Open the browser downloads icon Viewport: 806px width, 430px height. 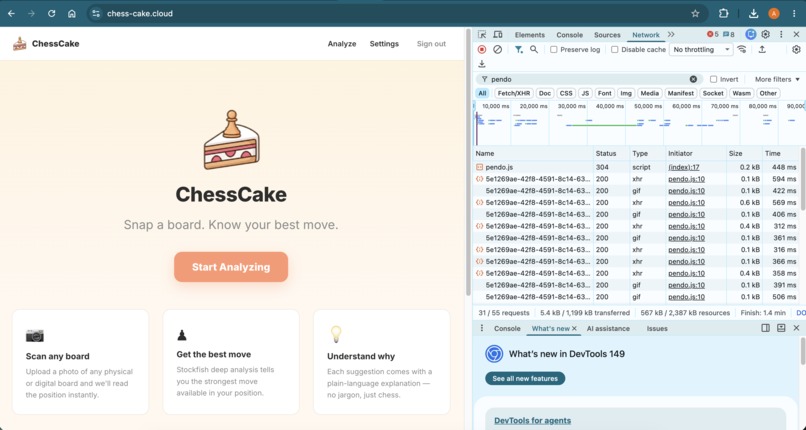pyautogui.click(x=753, y=13)
